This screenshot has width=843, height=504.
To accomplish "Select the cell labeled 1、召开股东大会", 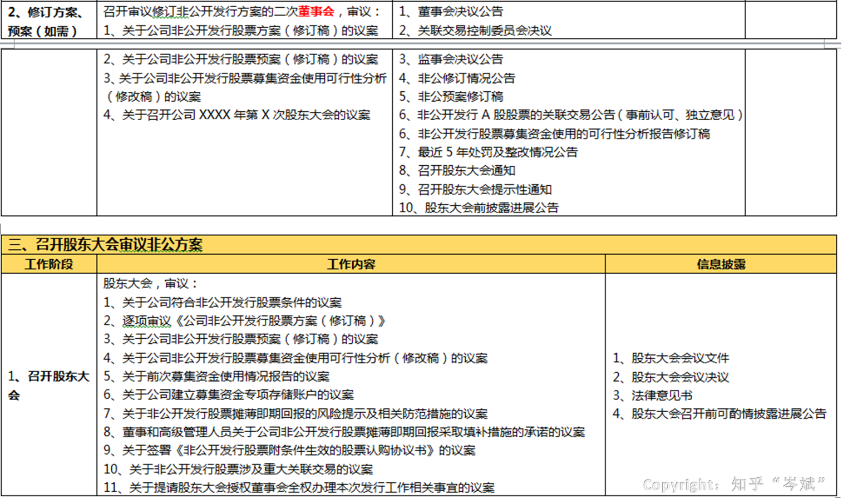I will tap(48, 383).
